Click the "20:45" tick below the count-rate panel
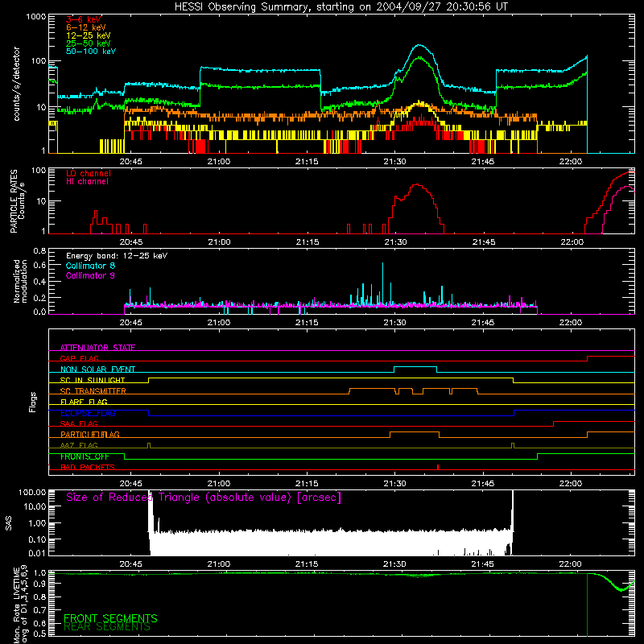 pos(131,162)
